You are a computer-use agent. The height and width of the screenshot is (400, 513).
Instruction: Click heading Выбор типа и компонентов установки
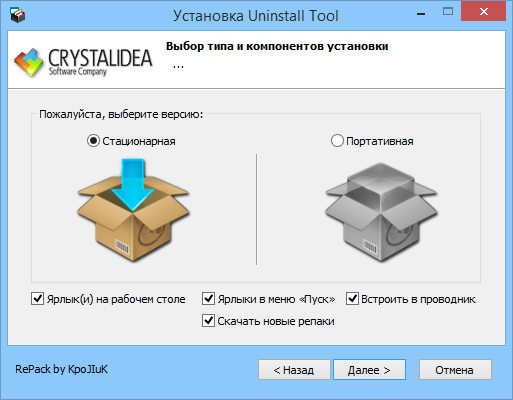coord(277,46)
